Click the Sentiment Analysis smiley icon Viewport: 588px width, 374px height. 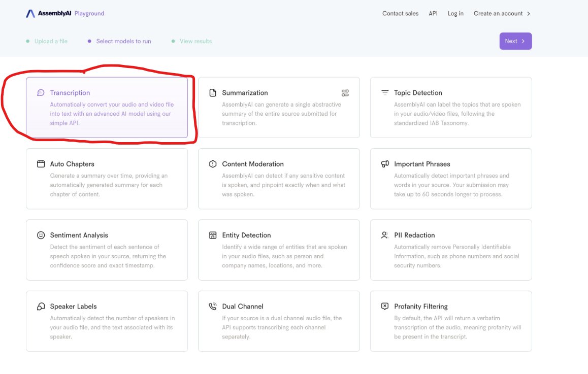tap(41, 235)
